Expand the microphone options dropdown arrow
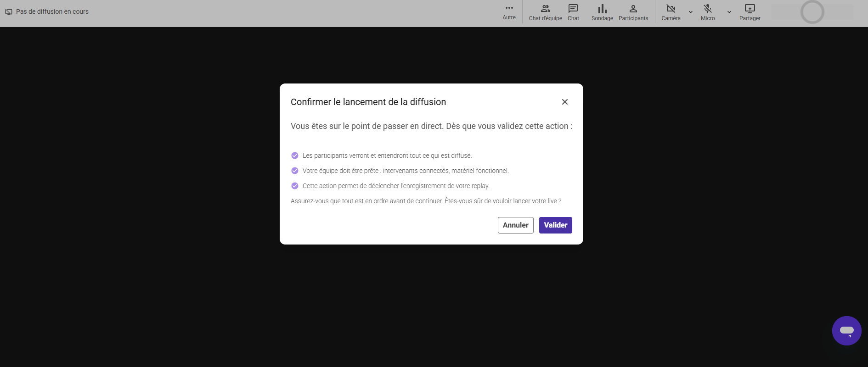 click(x=729, y=12)
